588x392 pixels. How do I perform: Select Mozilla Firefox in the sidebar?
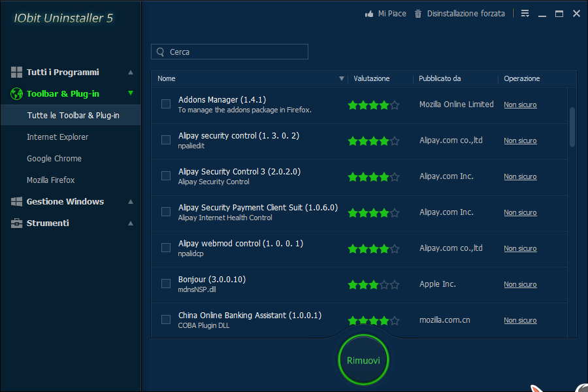(50, 180)
